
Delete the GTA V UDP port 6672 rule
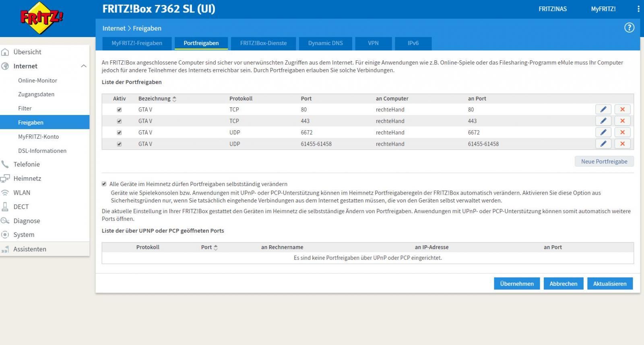point(622,132)
